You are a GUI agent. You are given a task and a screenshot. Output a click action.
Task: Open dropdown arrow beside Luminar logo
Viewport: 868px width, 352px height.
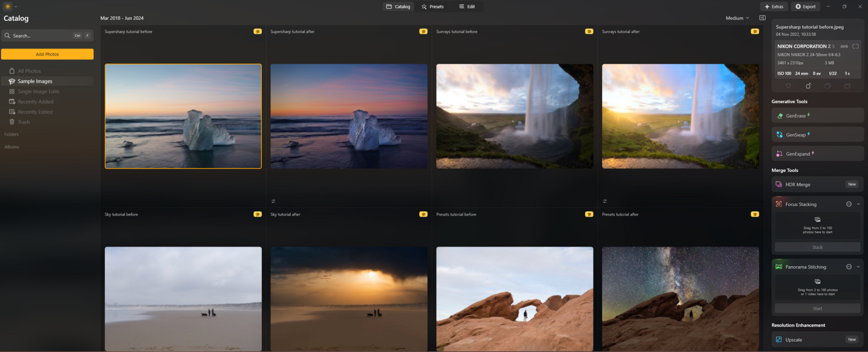[16, 7]
